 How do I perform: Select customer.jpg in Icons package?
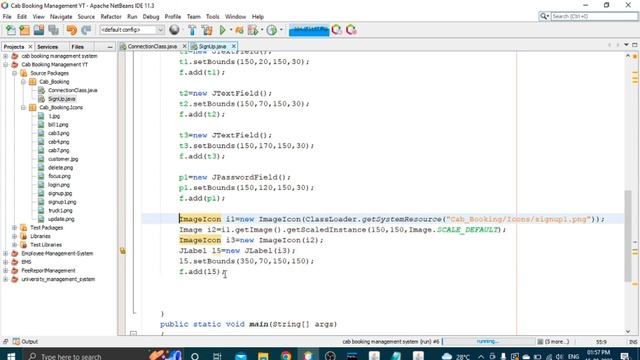click(63, 159)
